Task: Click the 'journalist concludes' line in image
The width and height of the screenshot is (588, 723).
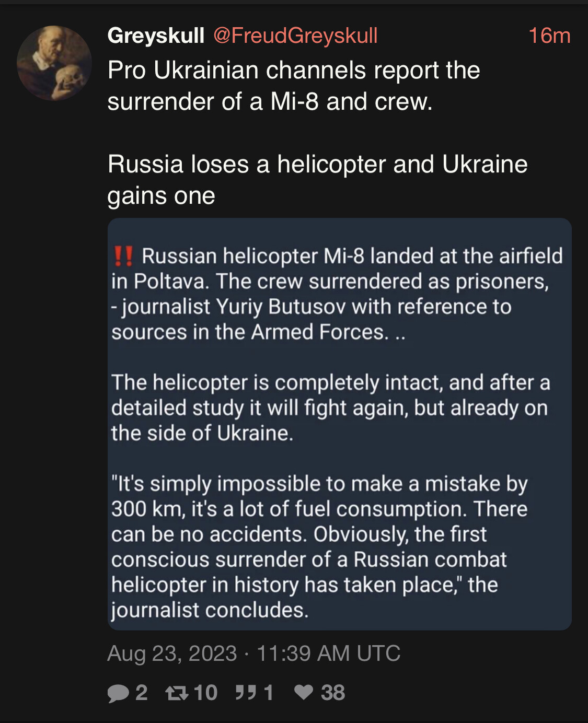Action: tap(210, 610)
